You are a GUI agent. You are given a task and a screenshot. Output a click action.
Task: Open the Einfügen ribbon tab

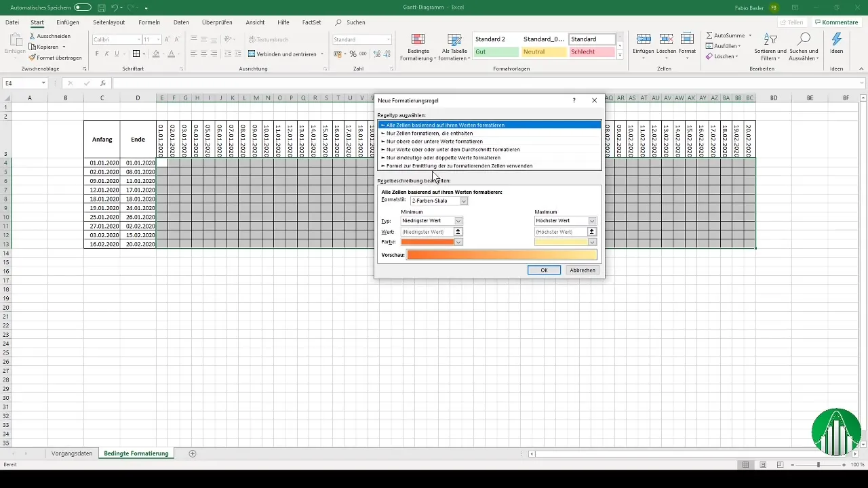[x=68, y=22]
